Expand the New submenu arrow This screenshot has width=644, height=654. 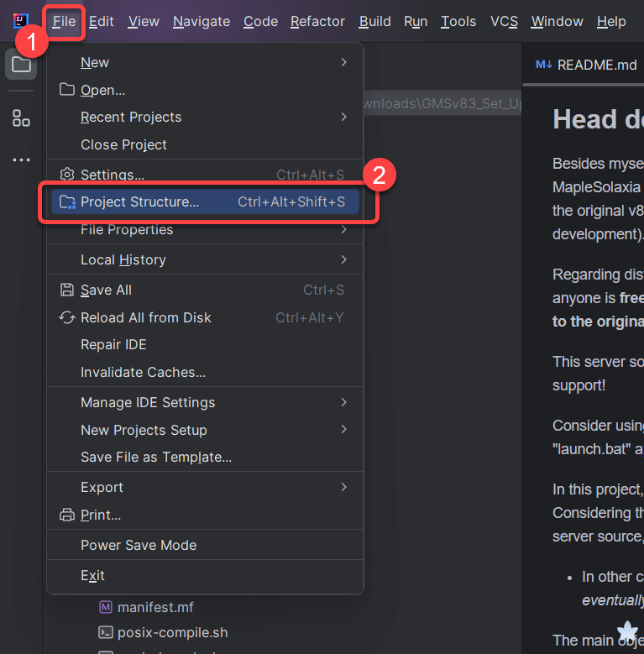tap(343, 63)
